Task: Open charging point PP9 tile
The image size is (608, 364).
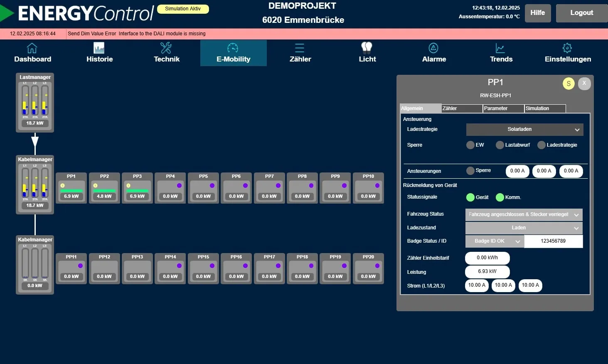Action: click(335, 188)
